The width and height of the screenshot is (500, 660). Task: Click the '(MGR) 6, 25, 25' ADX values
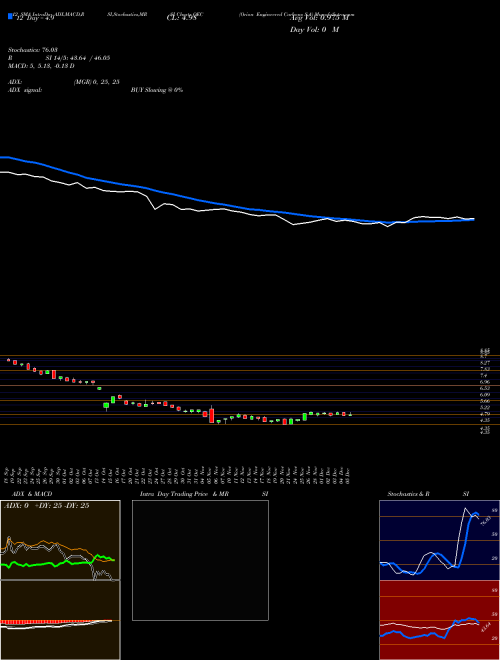(x=96, y=82)
